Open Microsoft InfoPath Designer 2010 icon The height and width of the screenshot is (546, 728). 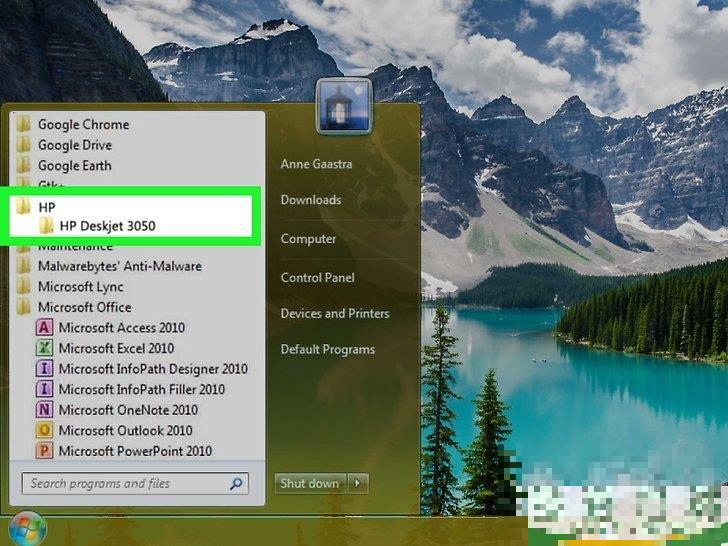coord(44,369)
